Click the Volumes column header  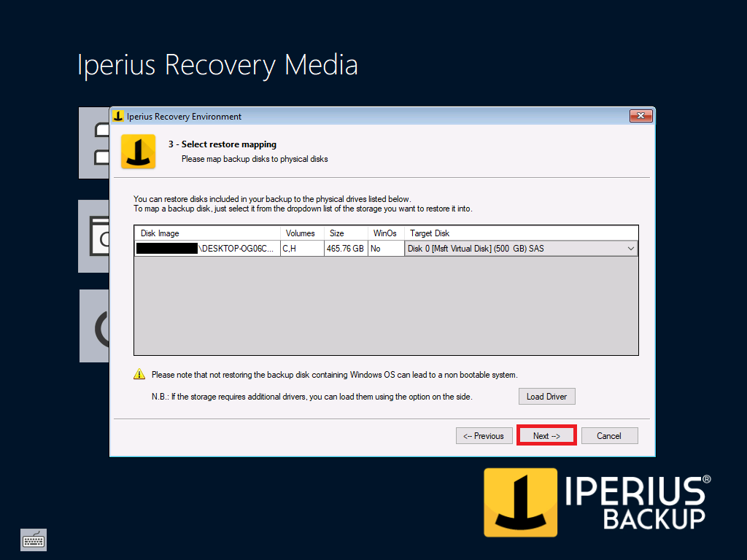click(x=303, y=233)
